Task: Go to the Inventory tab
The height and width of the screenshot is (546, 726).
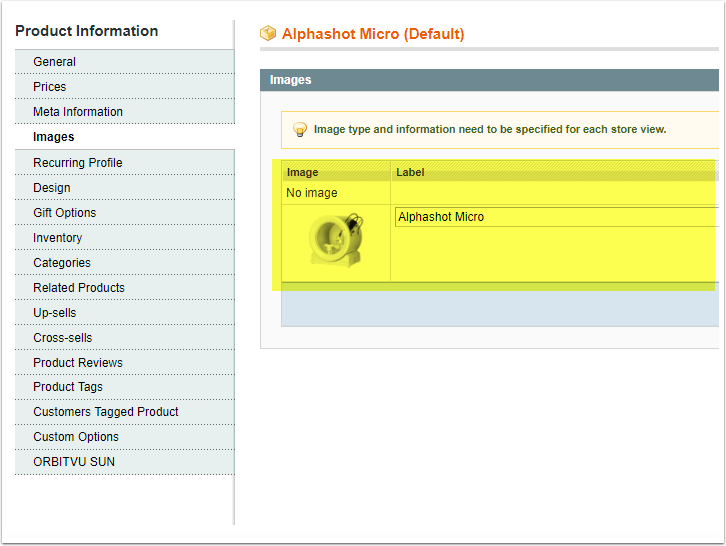Action: click(125, 238)
